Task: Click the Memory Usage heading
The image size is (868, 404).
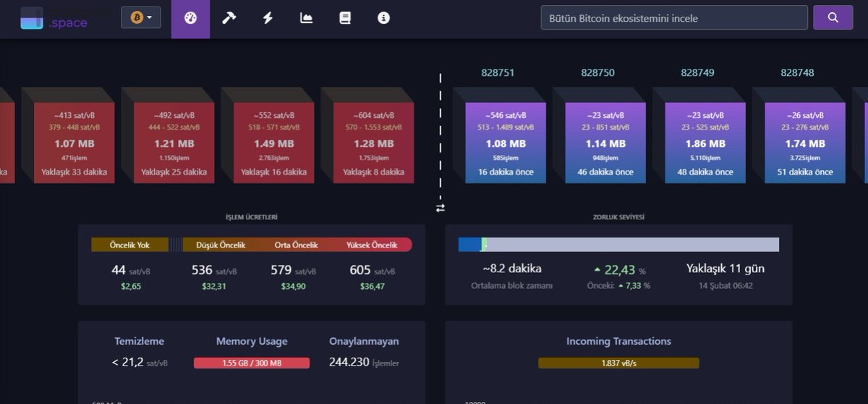Action: point(252,341)
